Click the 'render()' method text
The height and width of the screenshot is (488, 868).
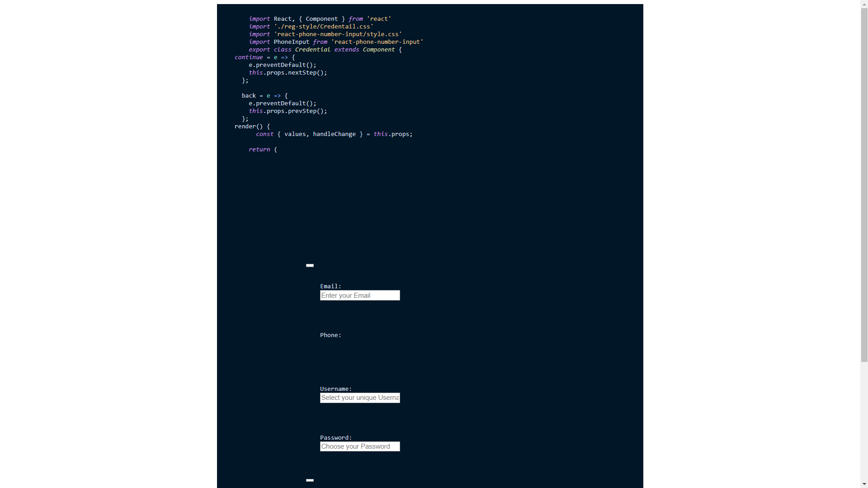(x=248, y=127)
